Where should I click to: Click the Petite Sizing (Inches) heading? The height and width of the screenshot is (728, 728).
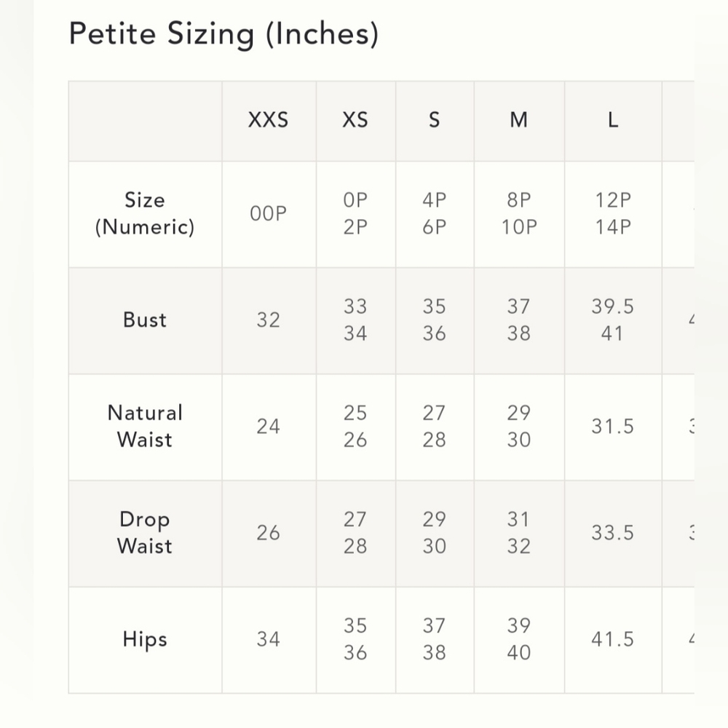(x=223, y=34)
